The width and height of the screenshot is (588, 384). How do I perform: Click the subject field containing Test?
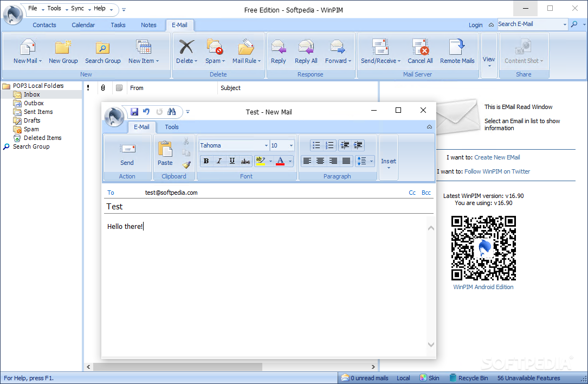tap(268, 207)
